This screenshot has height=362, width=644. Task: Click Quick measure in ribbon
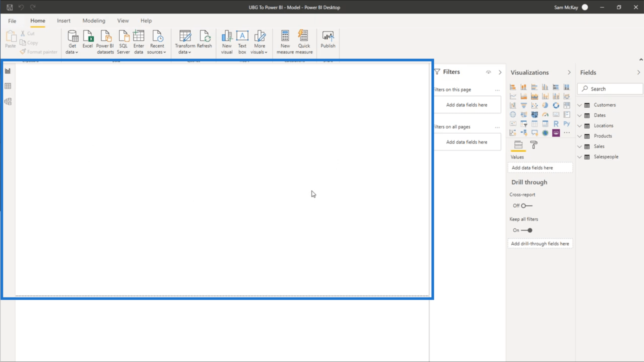(x=304, y=42)
